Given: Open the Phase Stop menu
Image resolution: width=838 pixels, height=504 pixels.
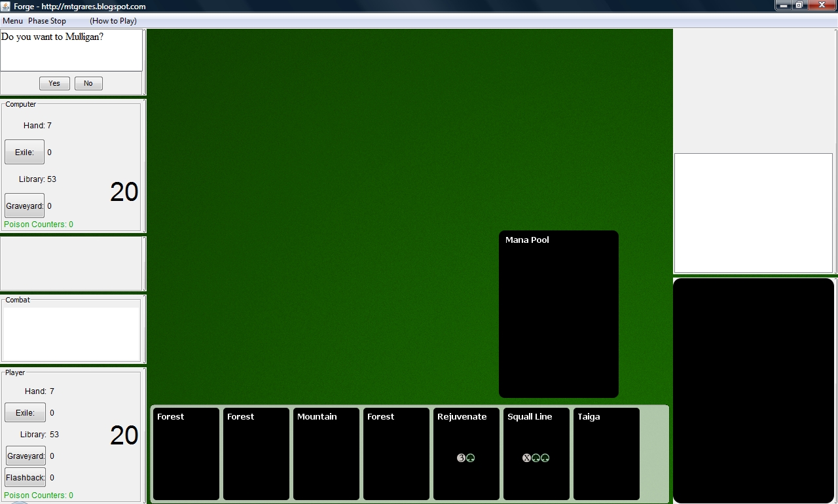Looking at the screenshot, I should 47,21.
